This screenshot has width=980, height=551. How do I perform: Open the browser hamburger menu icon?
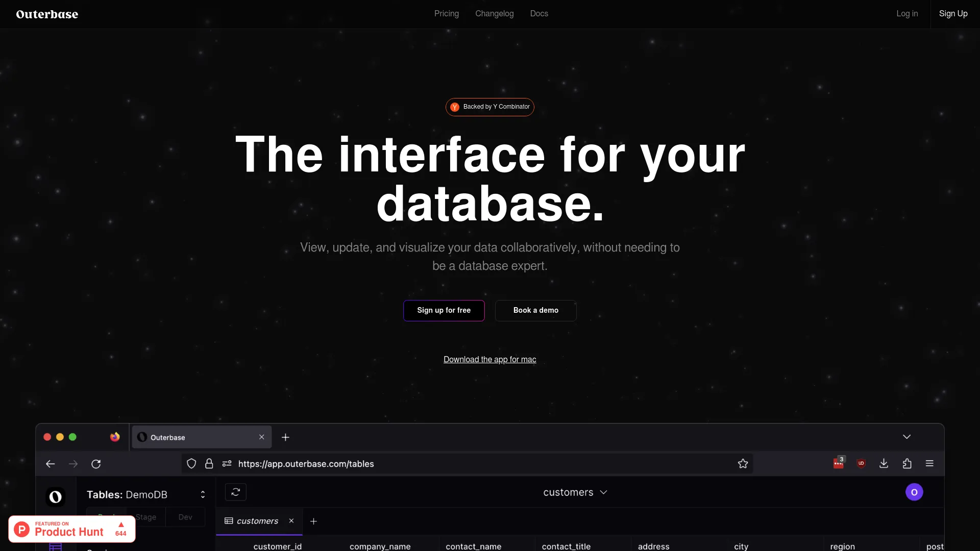[x=929, y=464]
